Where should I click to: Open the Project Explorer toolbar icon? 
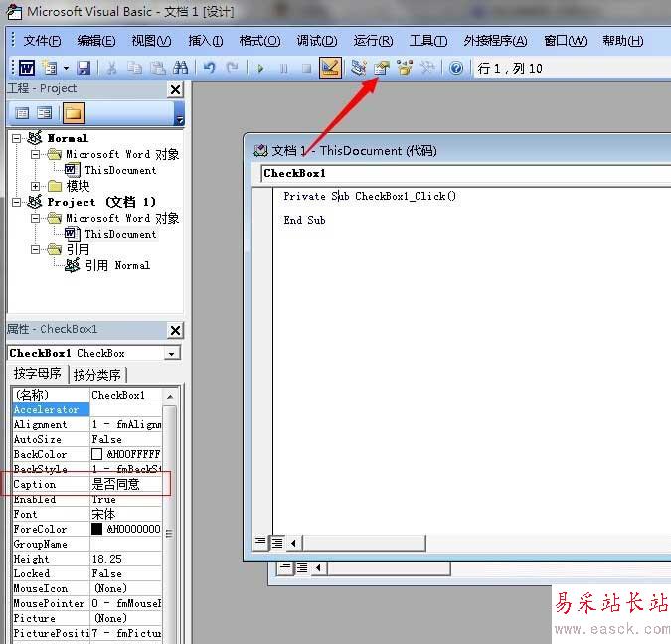click(359, 68)
